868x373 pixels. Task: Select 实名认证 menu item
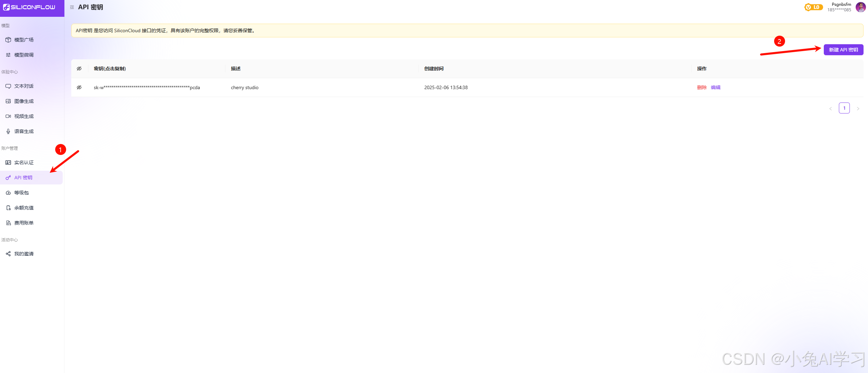(24, 163)
